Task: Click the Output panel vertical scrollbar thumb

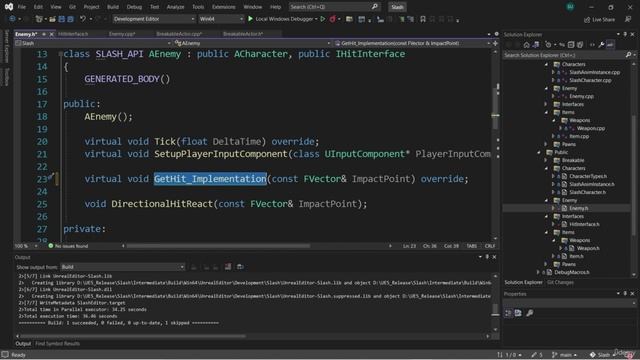Action: click(496, 310)
